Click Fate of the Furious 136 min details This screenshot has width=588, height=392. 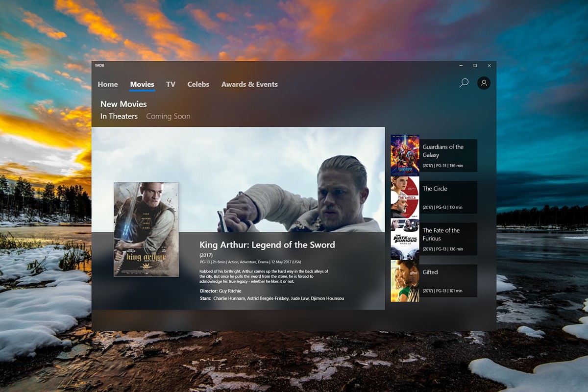tap(443, 249)
